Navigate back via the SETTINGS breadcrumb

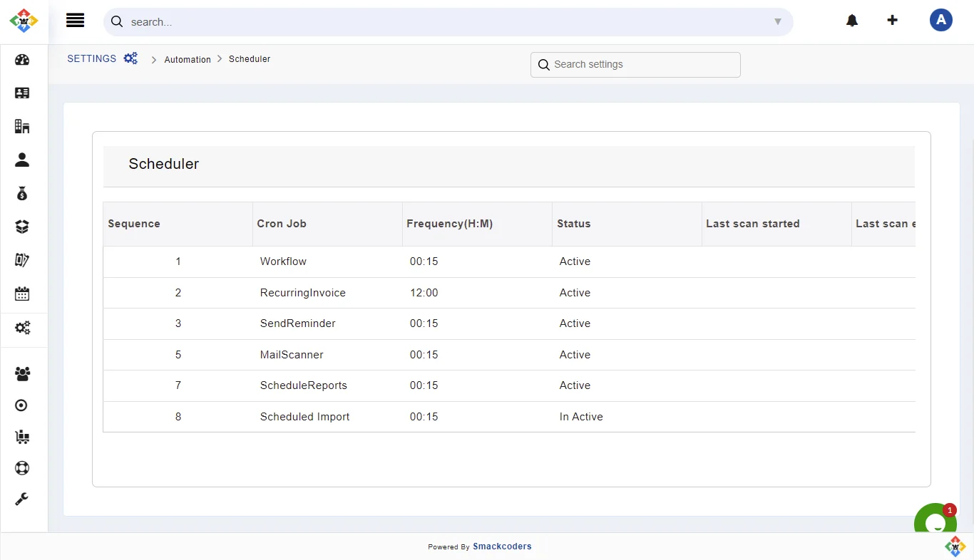(x=91, y=58)
